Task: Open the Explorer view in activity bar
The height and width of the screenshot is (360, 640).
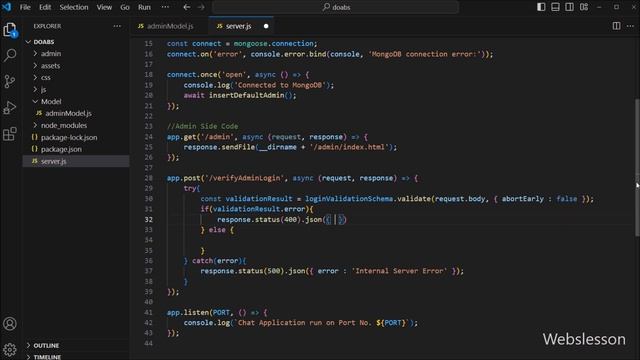Action: tap(10, 30)
